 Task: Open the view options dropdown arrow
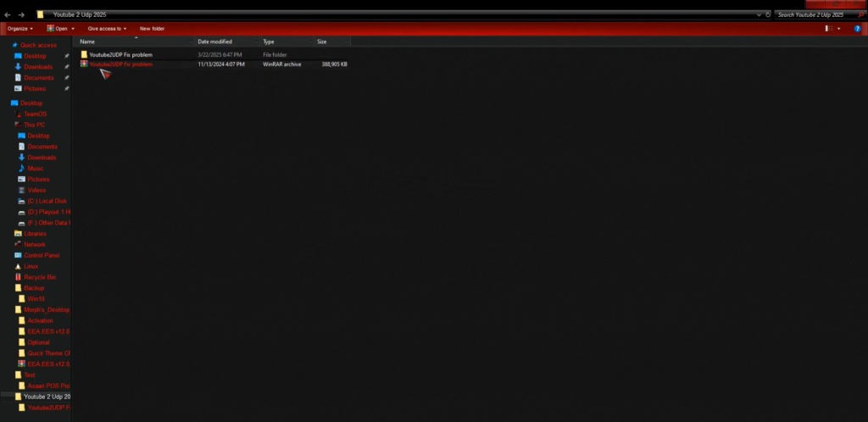pyautogui.click(x=838, y=29)
